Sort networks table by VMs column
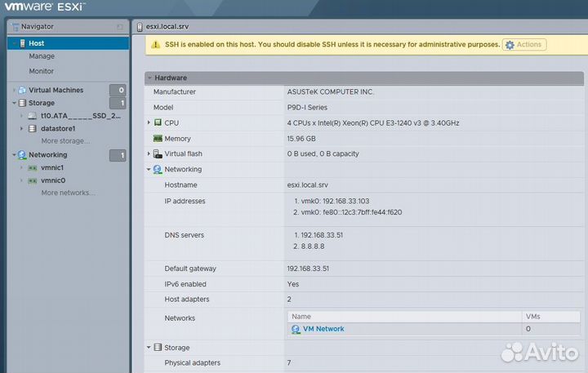 coord(551,317)
